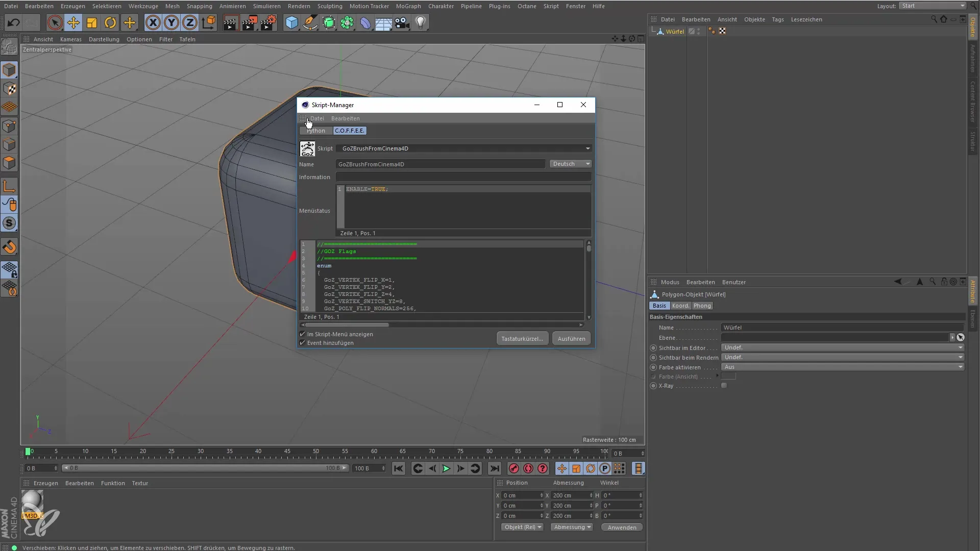Drag the horizontal scrollbar in code editor
This screenshot has height=551, width=980.
[x=345, y=325]
